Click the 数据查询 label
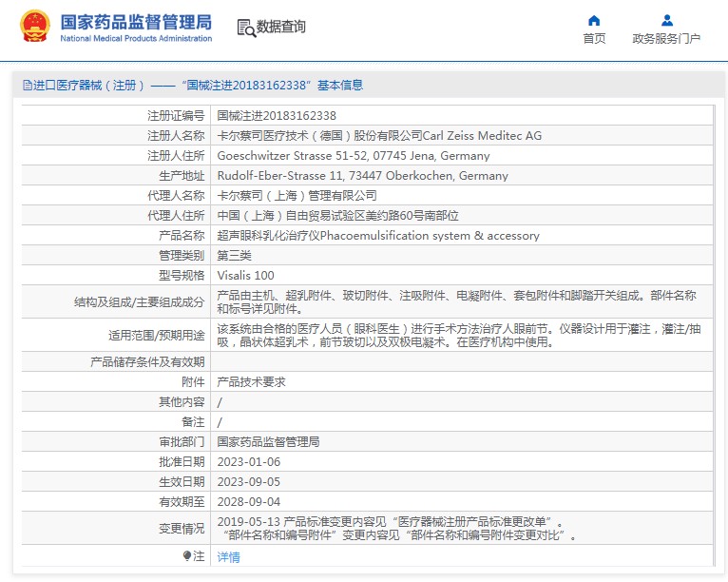This screenshot has width=728, height=582. coord(281,27)
